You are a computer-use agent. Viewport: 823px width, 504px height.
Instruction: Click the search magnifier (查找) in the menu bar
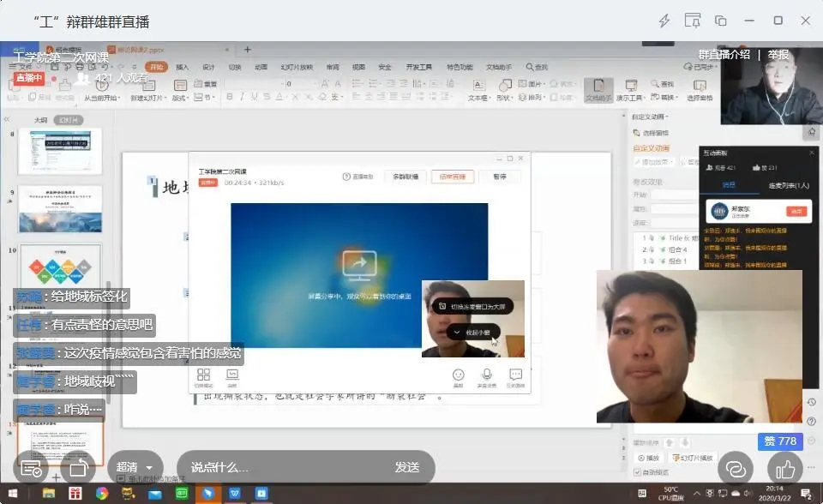click(537, 67)
